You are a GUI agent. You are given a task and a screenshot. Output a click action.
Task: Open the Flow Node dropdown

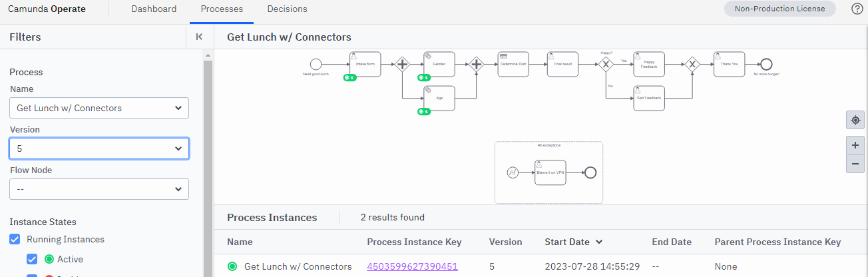click(x=99, y=189)
